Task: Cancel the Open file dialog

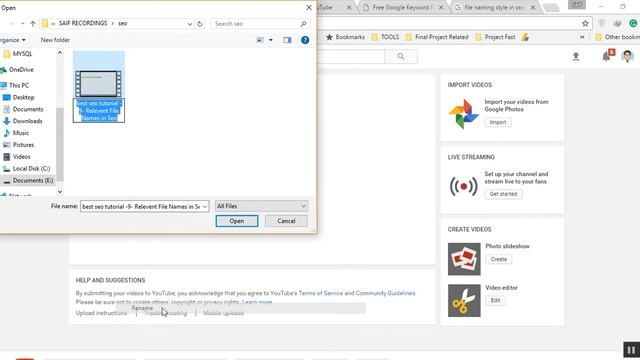Action: pyautogui.click(x=286, y=221)
